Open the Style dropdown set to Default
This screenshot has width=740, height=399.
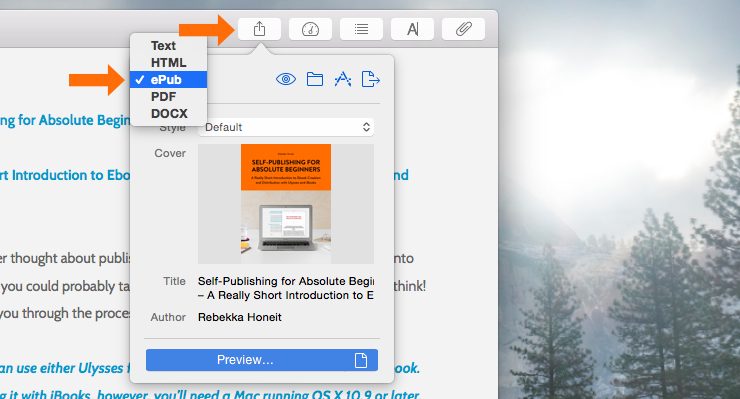(x=286, y=127)
